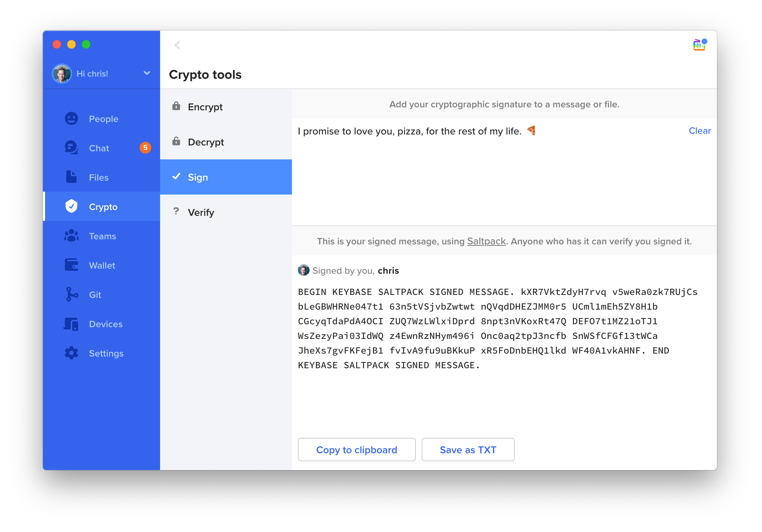
Task: Open the Saltpack link
Action: click(x=486, y=241)
